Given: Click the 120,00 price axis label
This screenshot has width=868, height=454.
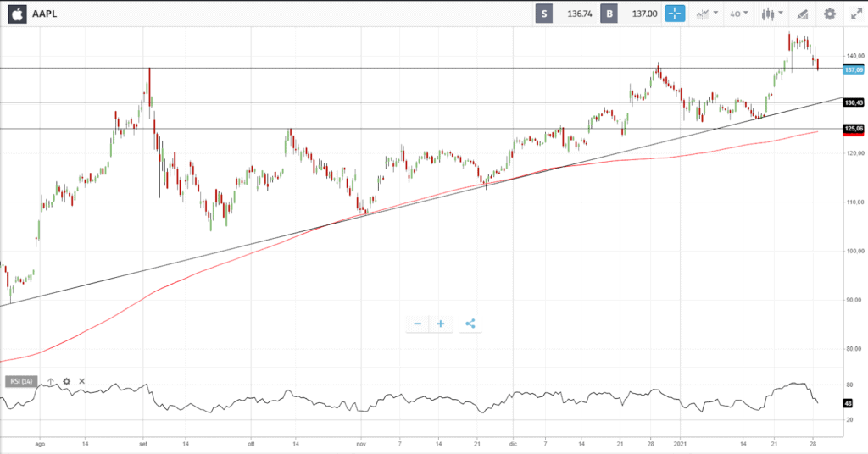Looking at the screenshot, I should [x=854, y=153].
